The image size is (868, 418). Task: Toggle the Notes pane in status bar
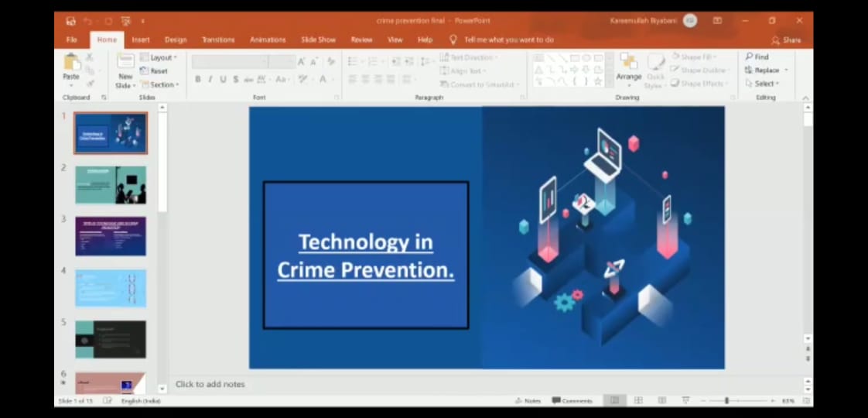click(528, 401)
